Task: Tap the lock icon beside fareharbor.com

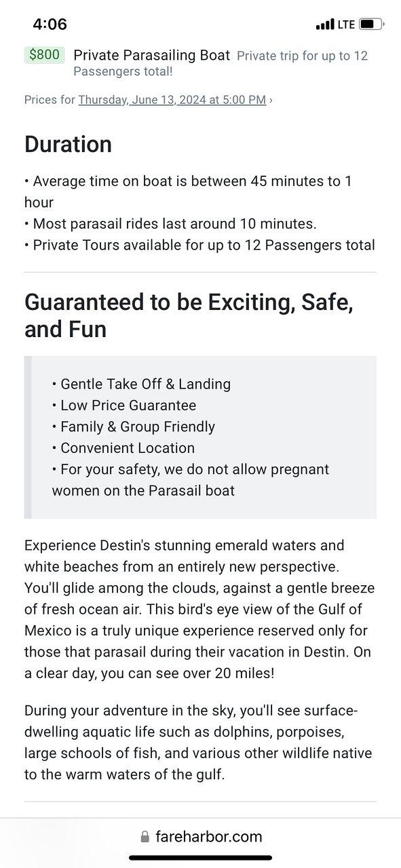Action: [x=145, y=837]
